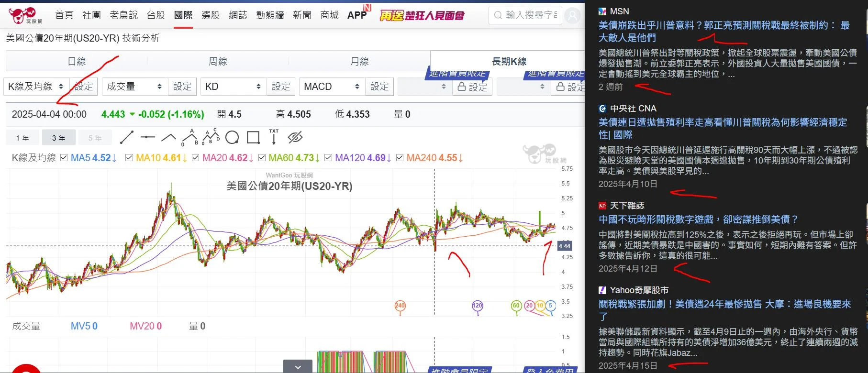Click the MA240 marker on the chart
The image size is (868, 373).
400,307
